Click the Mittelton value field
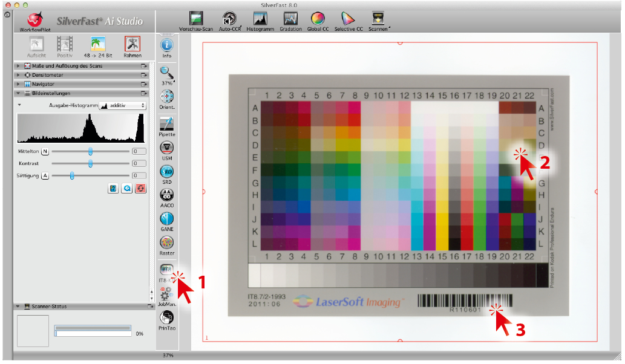The image size is (625, 364). click(x=139, y=151)
